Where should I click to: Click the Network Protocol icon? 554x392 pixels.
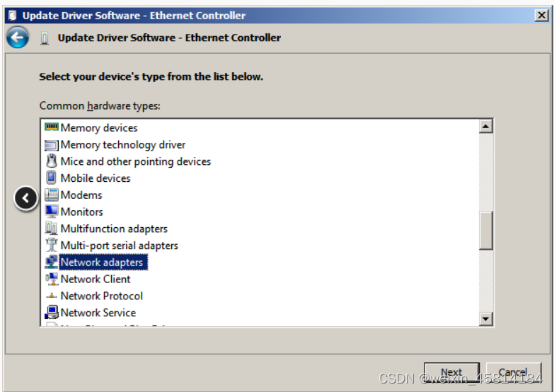(x=52, y=296)
